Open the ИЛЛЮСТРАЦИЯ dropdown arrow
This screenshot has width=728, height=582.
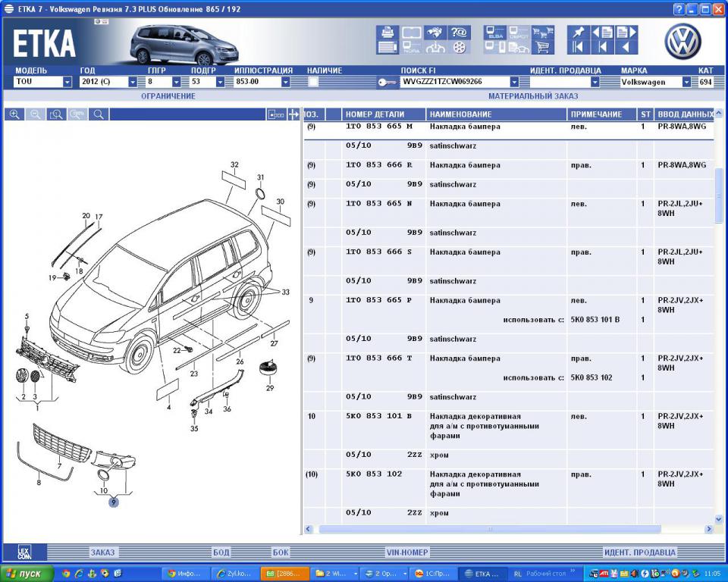pyautogui.click(x=286, y=82)
